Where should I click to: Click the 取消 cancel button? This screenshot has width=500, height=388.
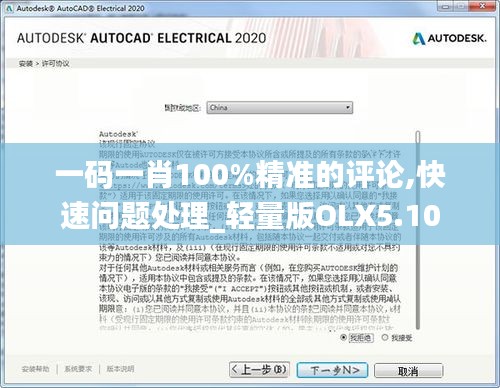click(408, 371)
